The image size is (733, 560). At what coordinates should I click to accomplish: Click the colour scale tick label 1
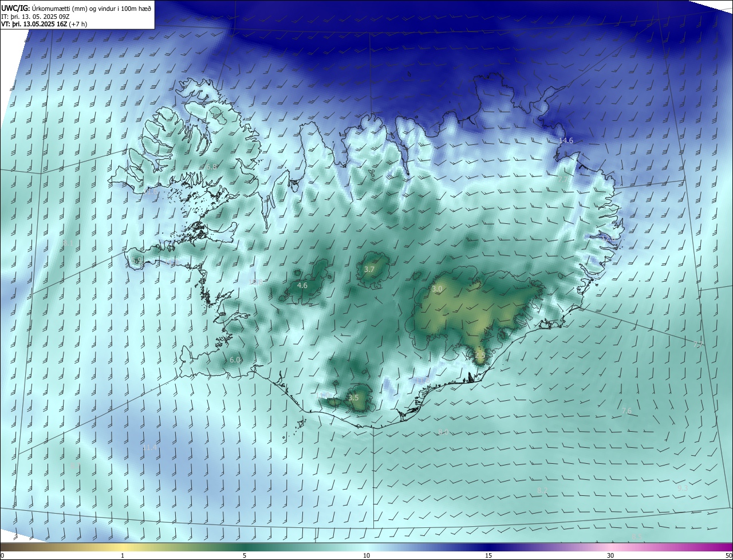(x=123, y=555)
